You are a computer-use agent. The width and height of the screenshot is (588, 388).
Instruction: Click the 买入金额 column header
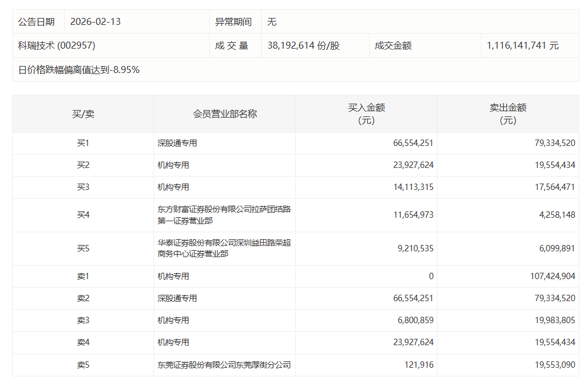pos(368,114)
